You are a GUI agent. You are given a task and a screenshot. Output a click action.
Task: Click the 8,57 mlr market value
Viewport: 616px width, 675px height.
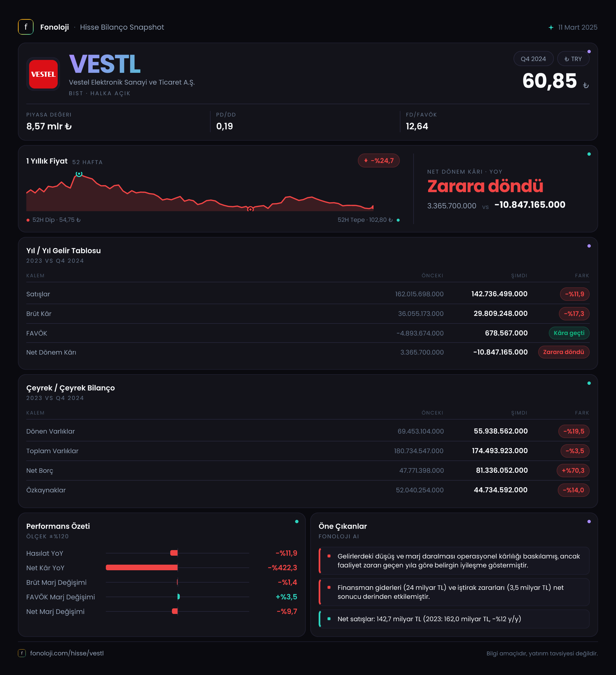(49, 126)
